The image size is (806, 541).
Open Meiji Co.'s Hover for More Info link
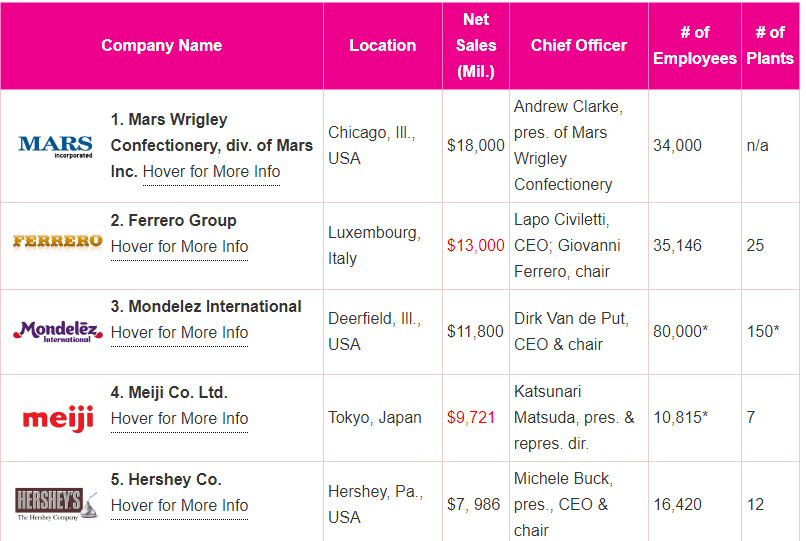pos(179,419)
